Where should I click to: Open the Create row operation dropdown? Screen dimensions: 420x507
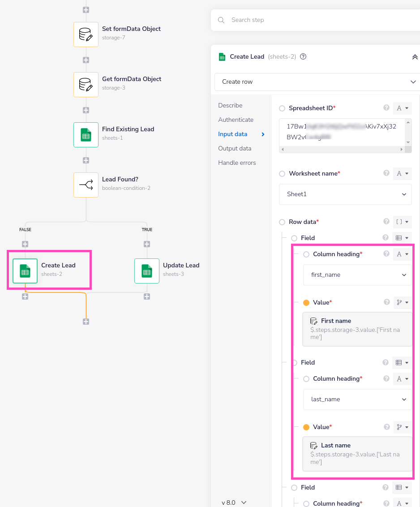tap(317, 82)
